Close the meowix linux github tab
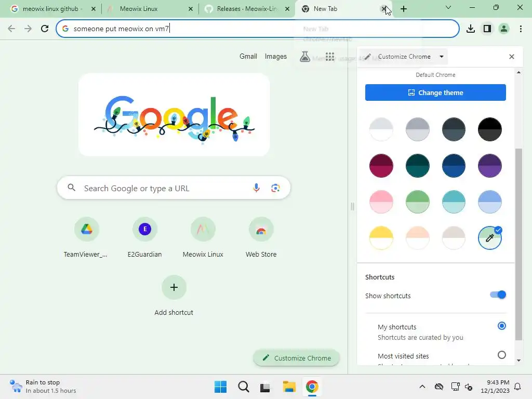Viewport: 532px width, 399px height. 94,9
